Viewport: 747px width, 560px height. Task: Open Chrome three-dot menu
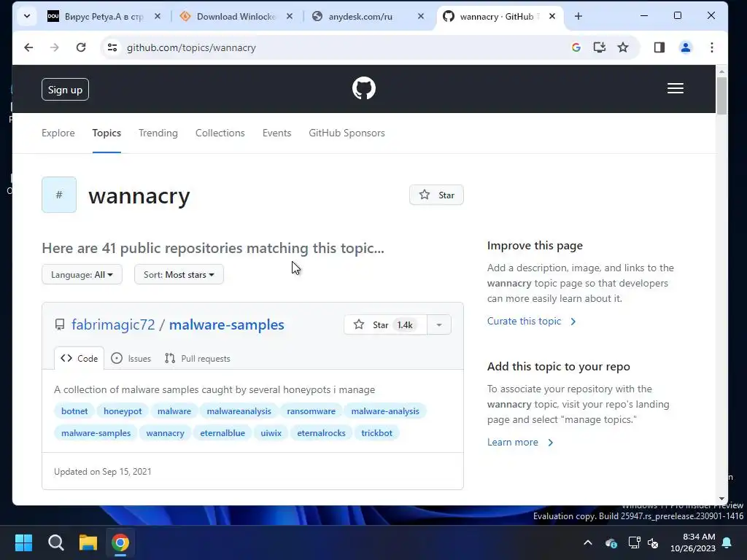[x=712, y=47]
